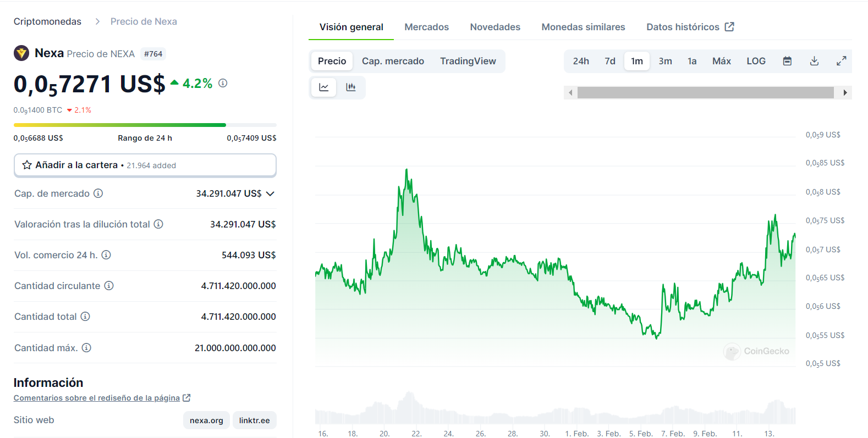This screenshot has height=438, width=868.
Task: Open Datos históricos tab
Action: pyautogui.click(x=690, y=27)
